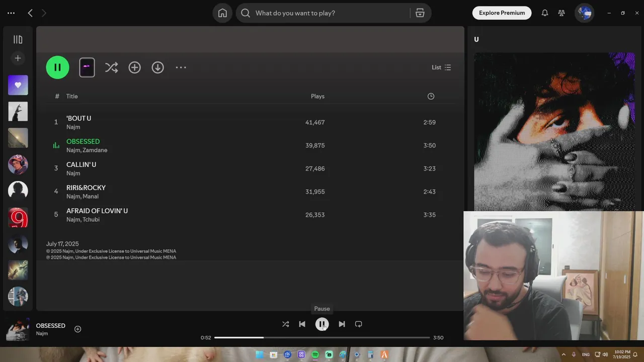Pause the album with the green button
The height and width of the screenshot is (362, 644).
pyautogui.click(x=57, y=67)
